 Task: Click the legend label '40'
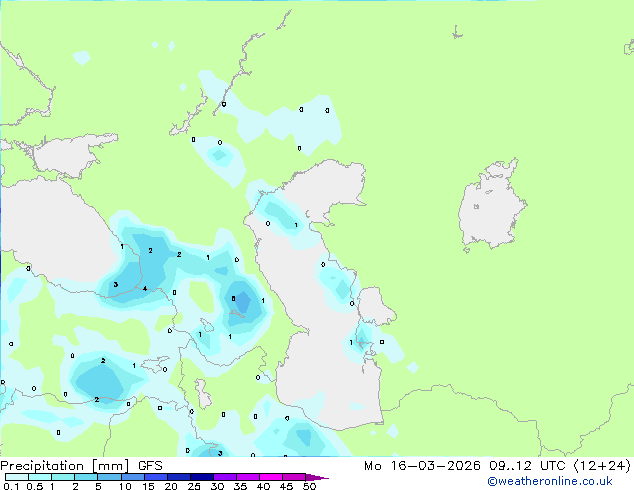coord(263,486)
